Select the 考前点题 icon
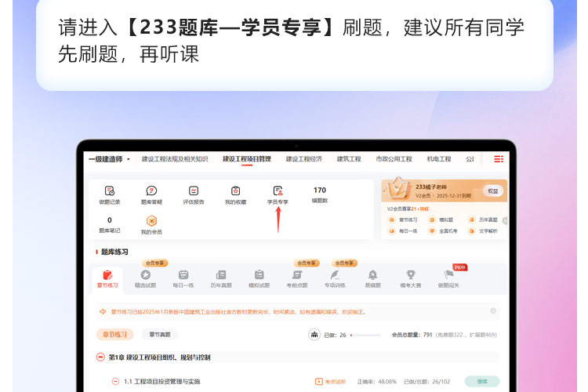Image resolution: width=588 pixels, height=392 pixels. point(297,275)
